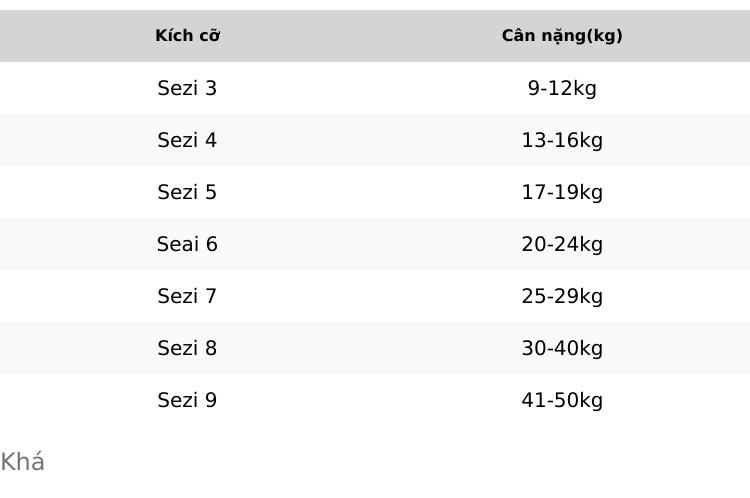Image resolution: width=750 pixels, height=498 pixels.
Task: Click the Sezi 8 size label
Action: pos(187,348)
